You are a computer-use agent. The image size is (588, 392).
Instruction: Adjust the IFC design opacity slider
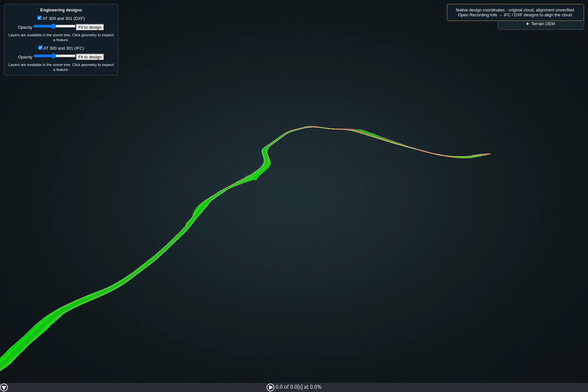(x=55, y=56)
